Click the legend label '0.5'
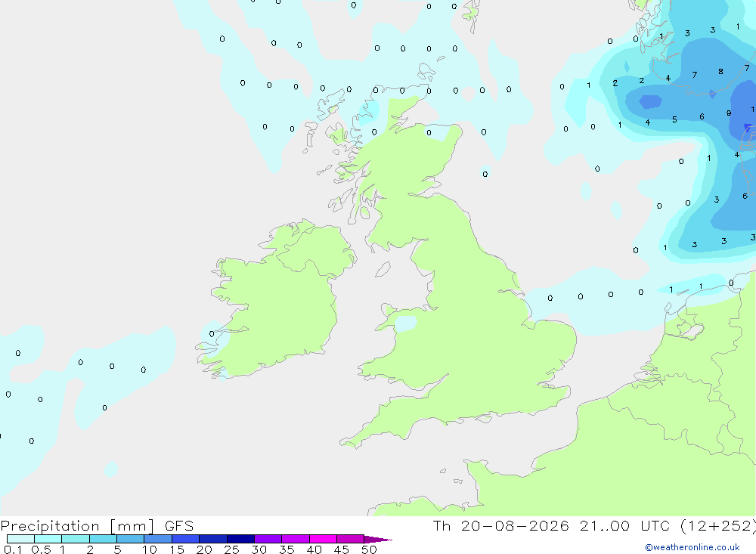Image resolution: width=756 pixels, height=554 pixels. click(x=41, y=549)
